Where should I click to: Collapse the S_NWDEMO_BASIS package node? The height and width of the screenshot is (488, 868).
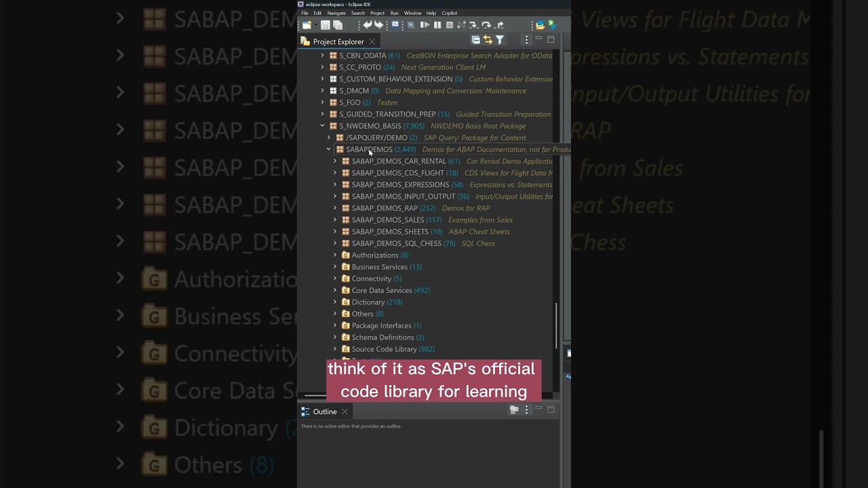(x=323, y=126)
